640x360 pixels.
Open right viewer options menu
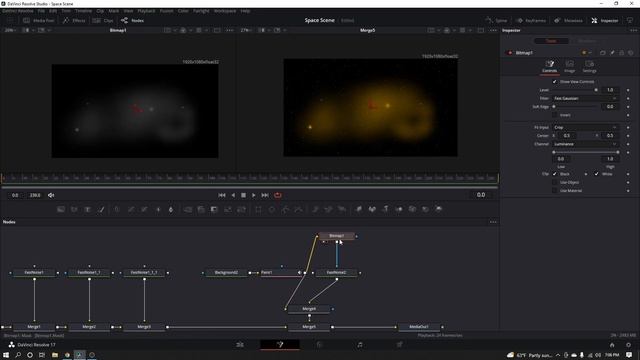pos(493,30)
